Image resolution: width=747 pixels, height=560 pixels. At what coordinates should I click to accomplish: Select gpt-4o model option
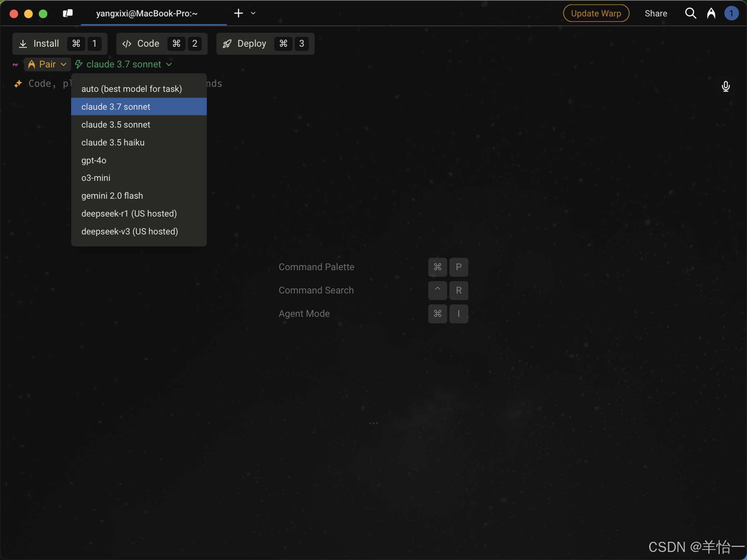pyautogui.click(x=94, y=160)
